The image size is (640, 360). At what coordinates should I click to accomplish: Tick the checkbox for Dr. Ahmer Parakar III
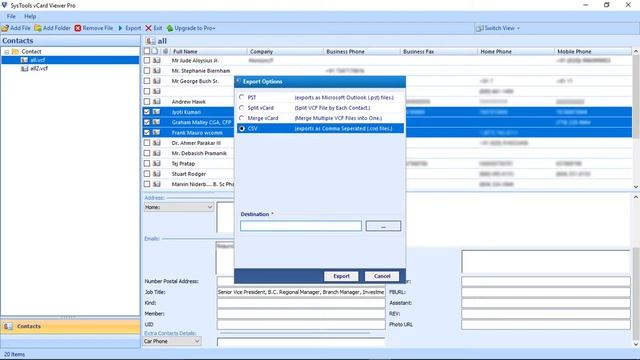click(147, 143)
